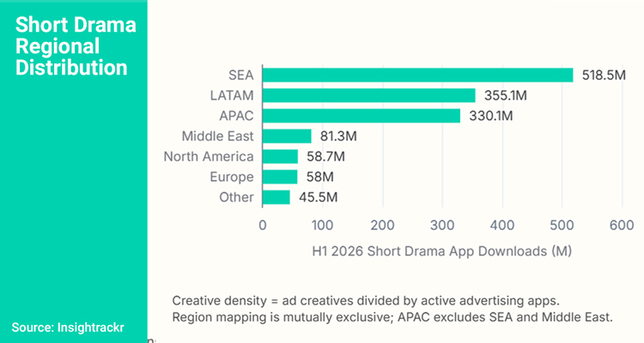Click the Other axis label
This screenshot has width=644, height=343.
point(237,197)
